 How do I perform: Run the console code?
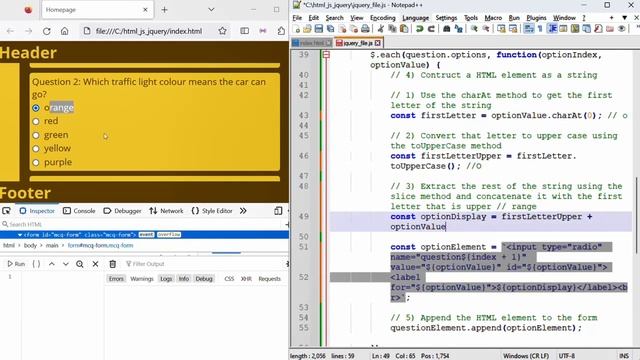point(16,264)
